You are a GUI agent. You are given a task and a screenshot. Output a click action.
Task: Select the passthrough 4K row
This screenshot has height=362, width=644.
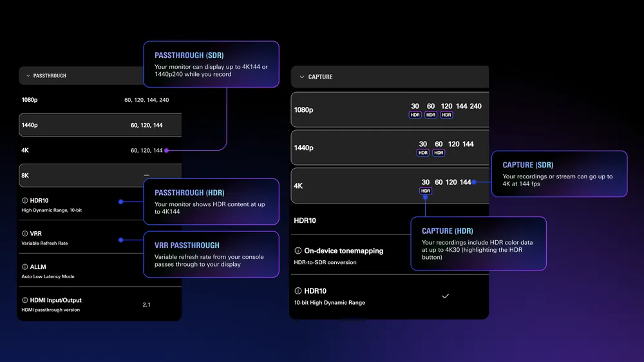click(100, 150)
